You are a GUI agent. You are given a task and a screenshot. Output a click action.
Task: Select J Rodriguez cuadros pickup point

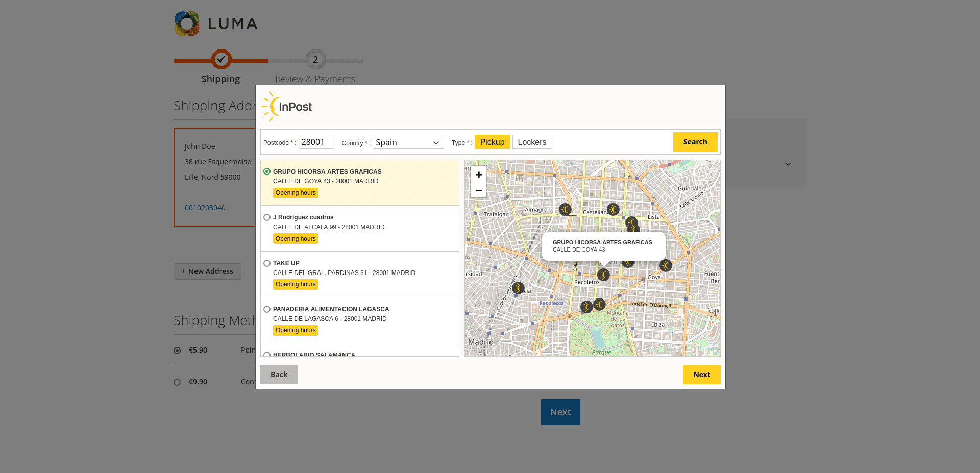pyautogui.click(x=267, y=217)
